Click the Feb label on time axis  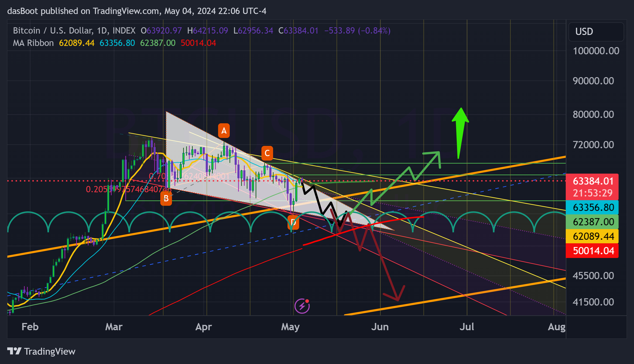[30, 327]
